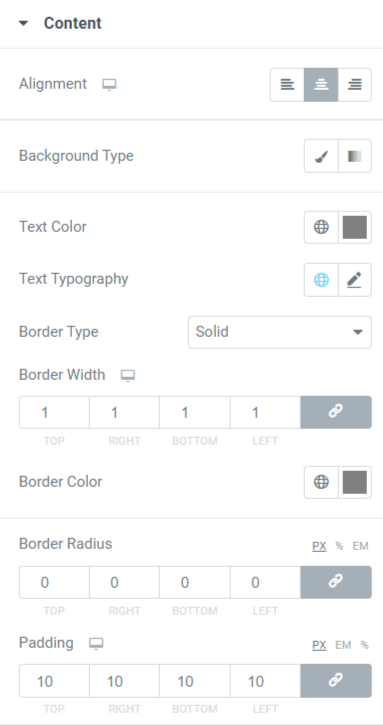Viewport: 383px width, 725px height.
Task: Open global colors for Border Color
Action: [321, 482]
